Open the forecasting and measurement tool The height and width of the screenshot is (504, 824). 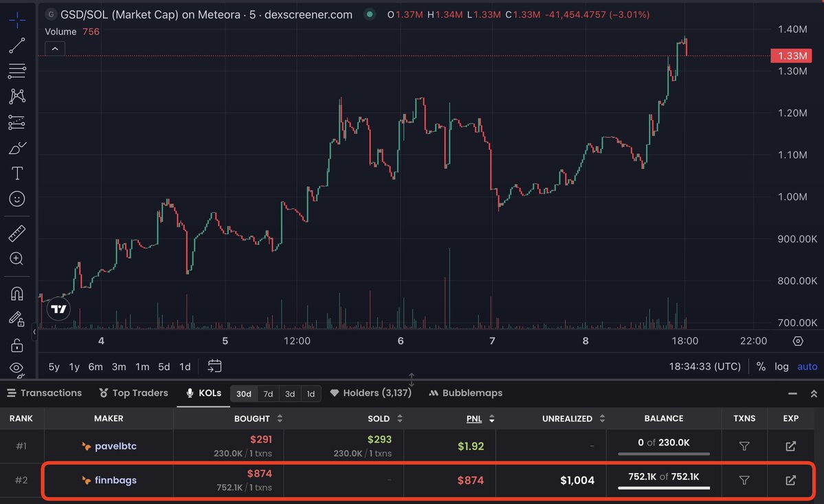pos(16,122)
